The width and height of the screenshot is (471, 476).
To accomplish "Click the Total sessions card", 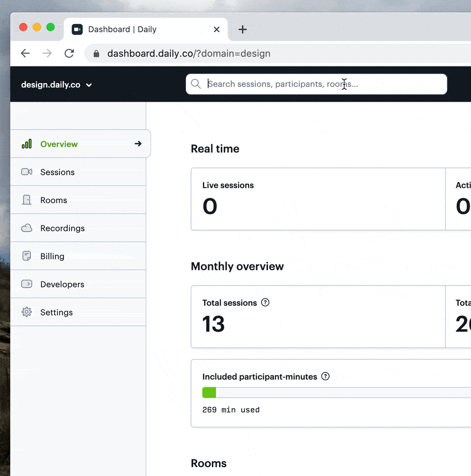I will coord(318,317).
